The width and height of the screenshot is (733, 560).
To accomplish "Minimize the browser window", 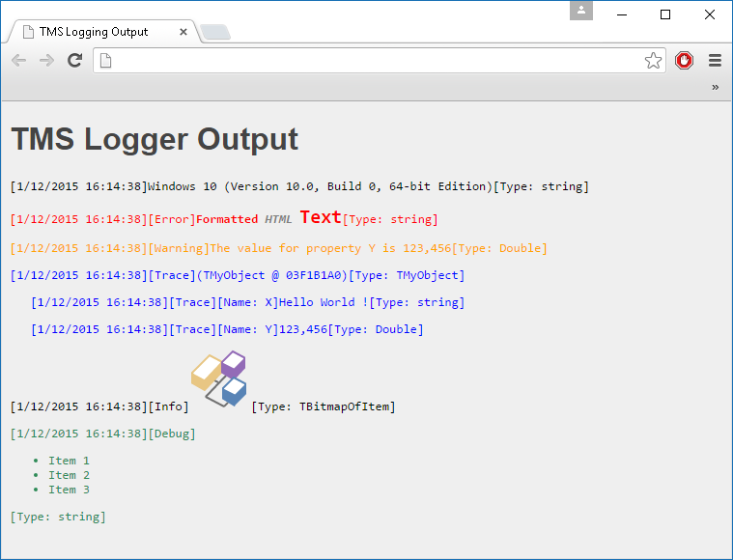I will (621, 14).
